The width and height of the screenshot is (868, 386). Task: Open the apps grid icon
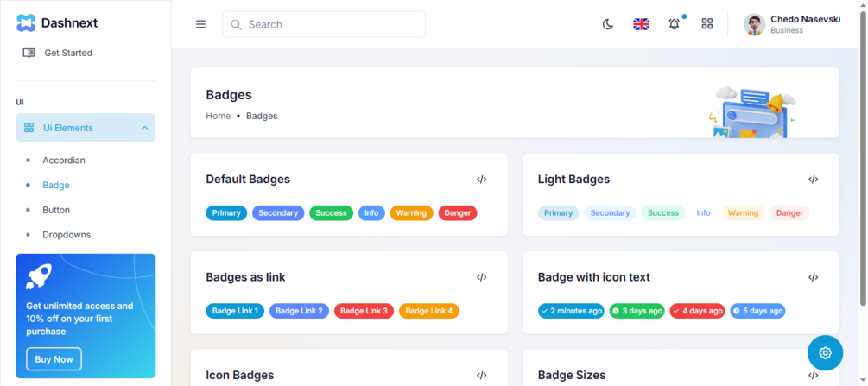[x=707, y=24]
